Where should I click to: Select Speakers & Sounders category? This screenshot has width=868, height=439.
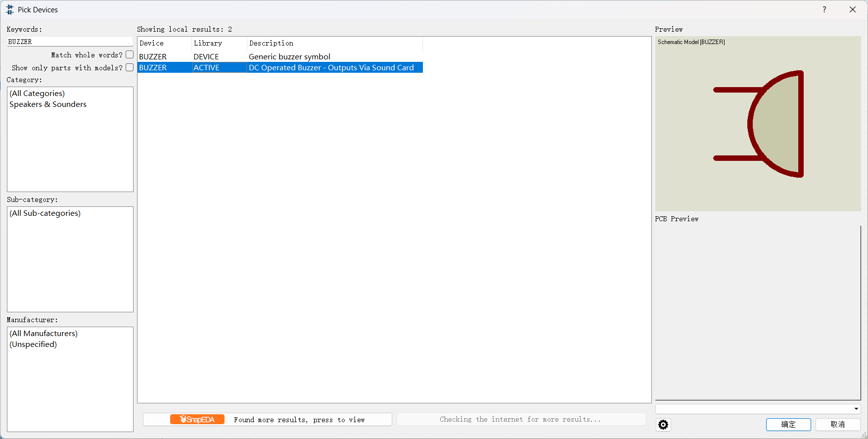pos(48,104)
